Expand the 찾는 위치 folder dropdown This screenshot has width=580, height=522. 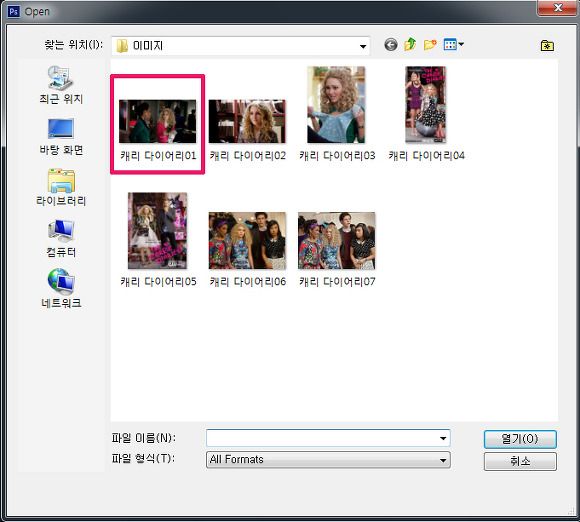click(363, 46)
